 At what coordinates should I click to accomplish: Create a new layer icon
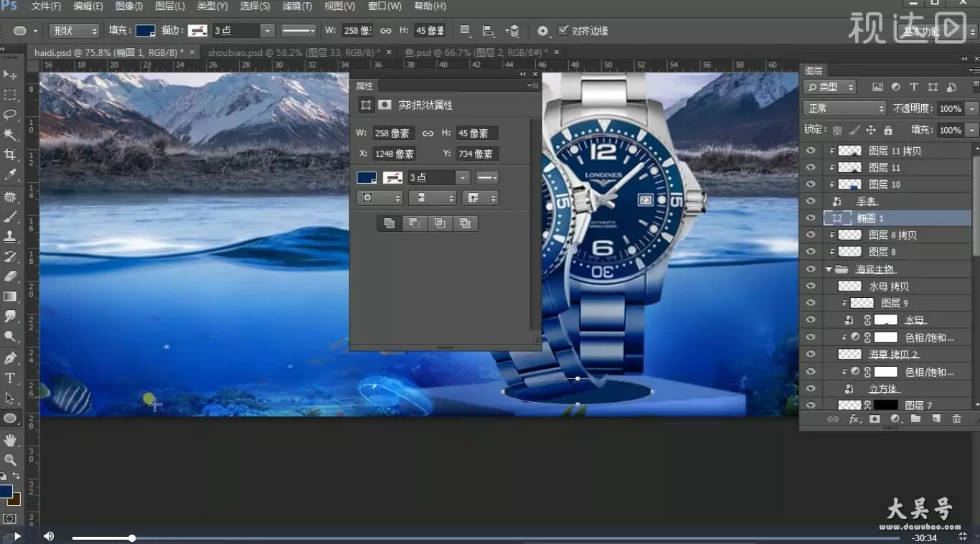click(x=936, y=419)
